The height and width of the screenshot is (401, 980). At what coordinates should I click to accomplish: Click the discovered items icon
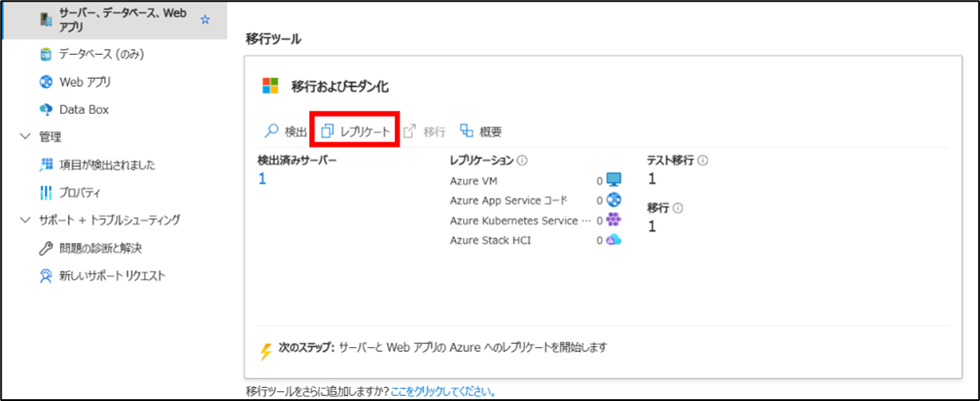(46, 165)
